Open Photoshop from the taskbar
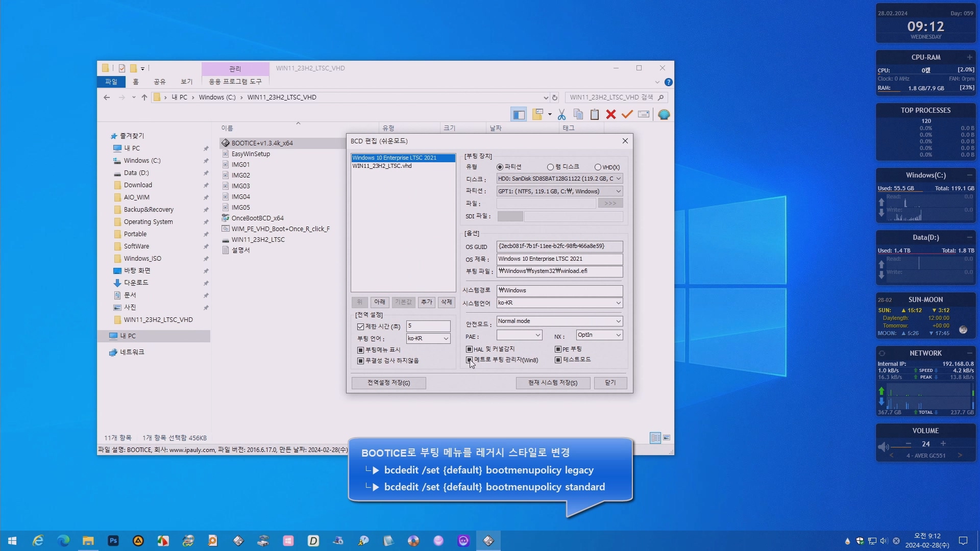The width and height of the screenshot is (980, 551). pos(113,541)
